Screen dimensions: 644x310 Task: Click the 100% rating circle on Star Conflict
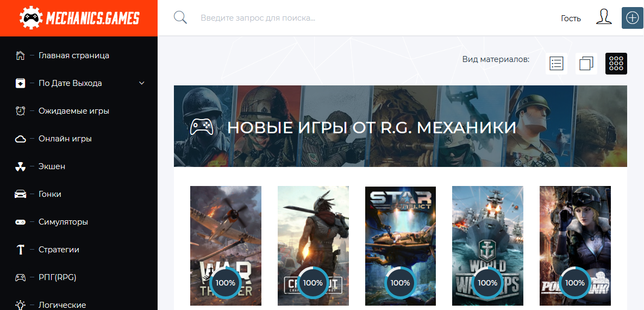pos(401,282)
